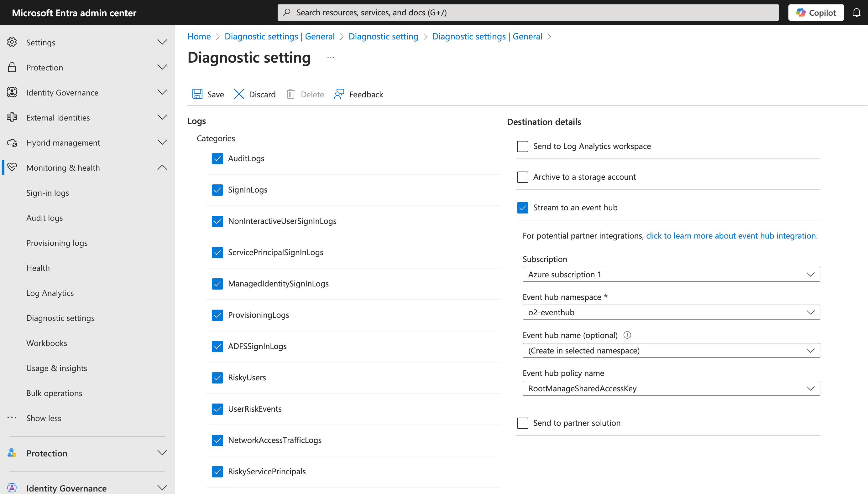Open Workbooks from the navigation menu
The width and height of the screenshot is (868, 494).
tap(46, 343)
